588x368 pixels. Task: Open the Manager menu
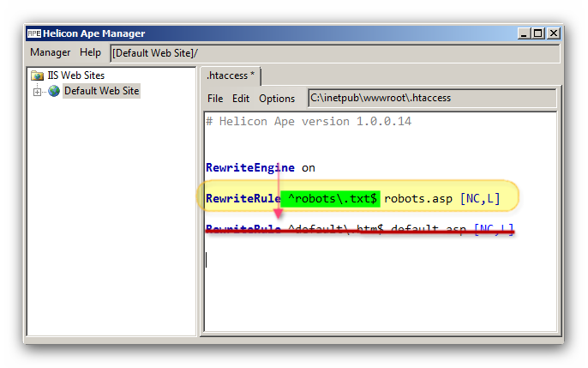click(x=50, y=53)
